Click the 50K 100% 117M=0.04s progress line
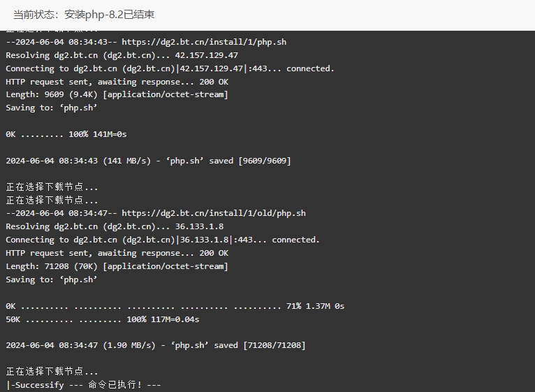The image size is (535, 392). [x=103, y=319]
